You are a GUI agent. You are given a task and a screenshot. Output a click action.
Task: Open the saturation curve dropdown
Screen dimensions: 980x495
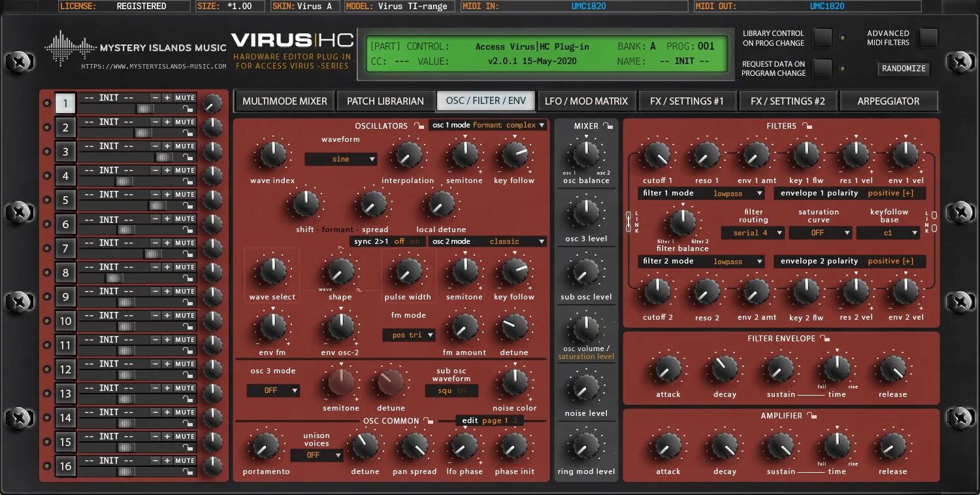[821, 232]
